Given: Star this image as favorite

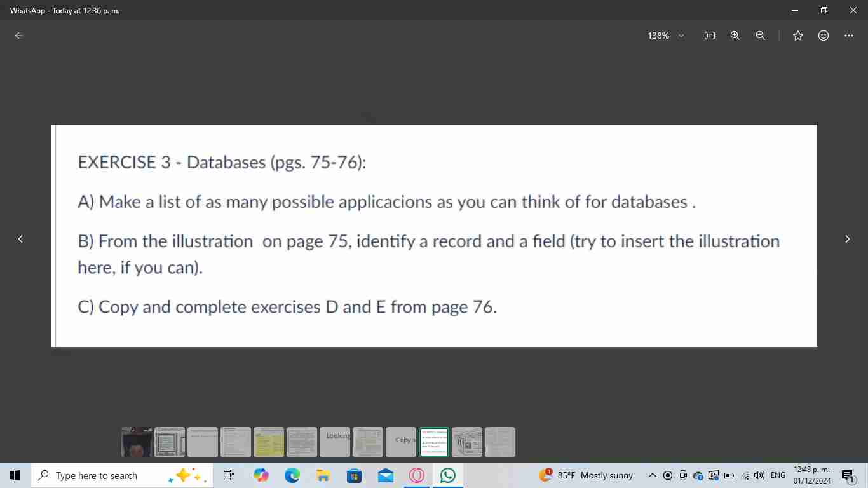Looking at the screenshot, I should coord(798,36).
